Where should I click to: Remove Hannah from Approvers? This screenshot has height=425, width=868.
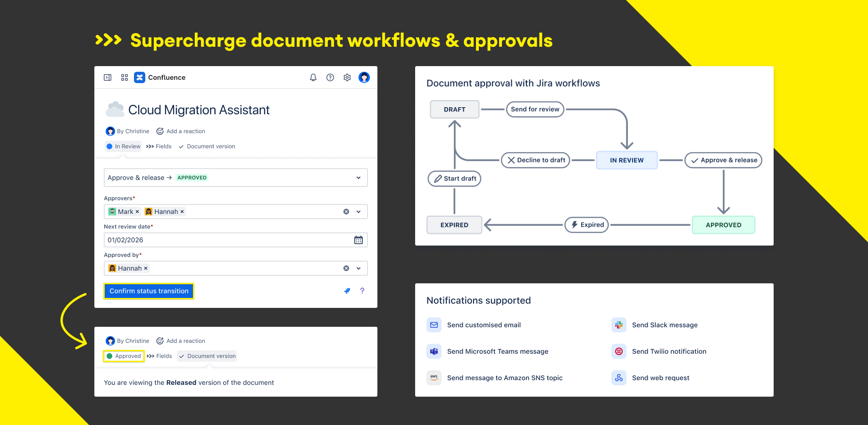[x=182, y=212]
